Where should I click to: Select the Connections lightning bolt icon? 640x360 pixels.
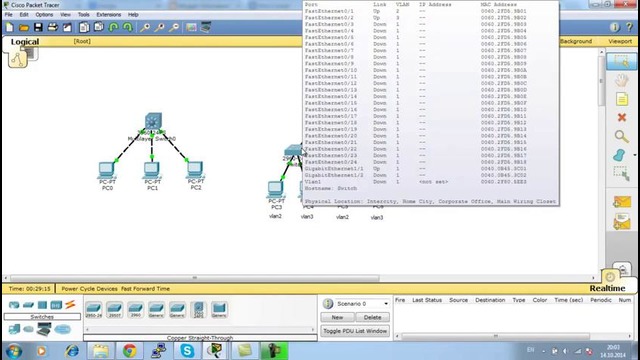pos(70,304)
